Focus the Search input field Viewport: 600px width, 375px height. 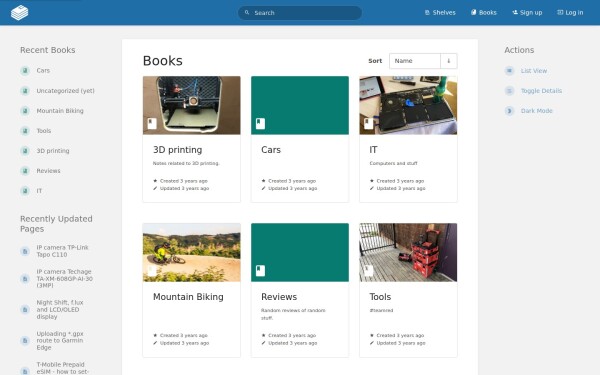pos(300,13)
